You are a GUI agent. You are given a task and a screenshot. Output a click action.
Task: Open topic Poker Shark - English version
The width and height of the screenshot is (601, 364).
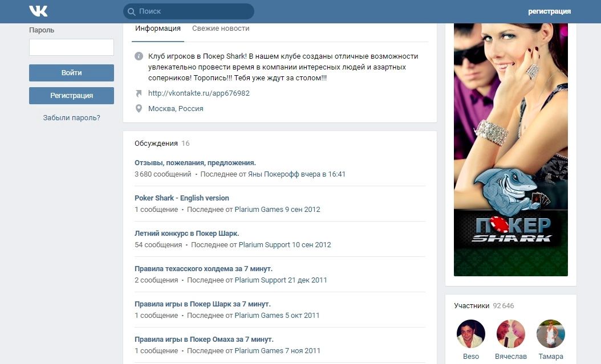[x=182, y=198]
